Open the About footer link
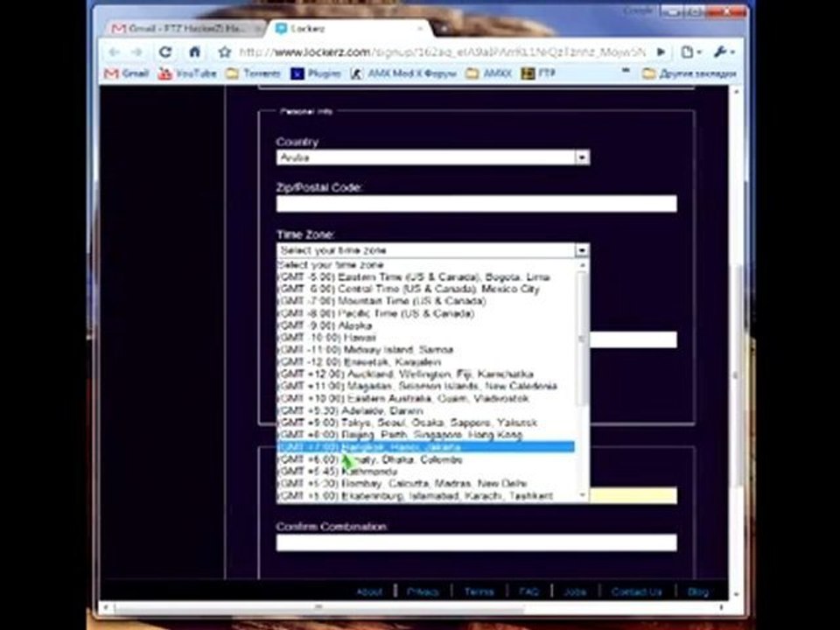This screenshot has width=840, height=630. (369, 592)
